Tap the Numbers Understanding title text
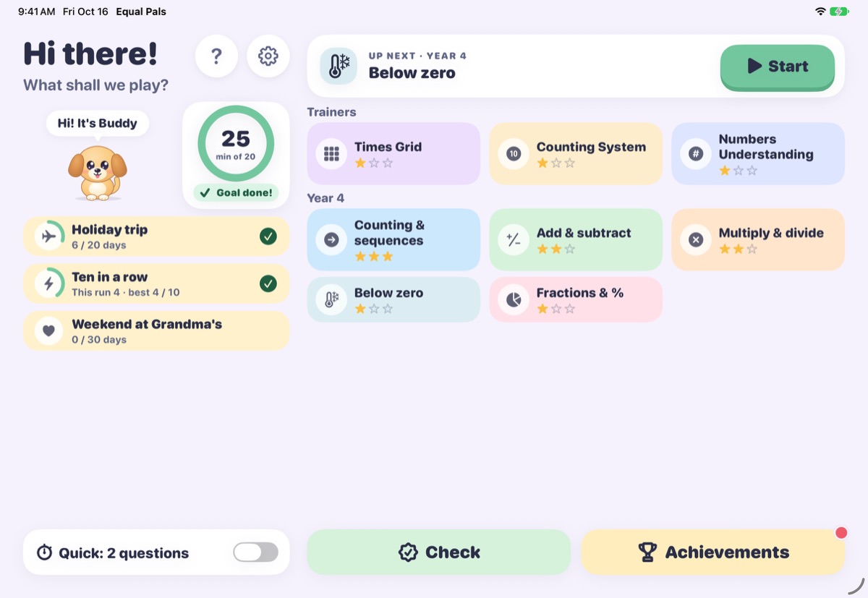This screenshot has width=868, height=598. 766,147
